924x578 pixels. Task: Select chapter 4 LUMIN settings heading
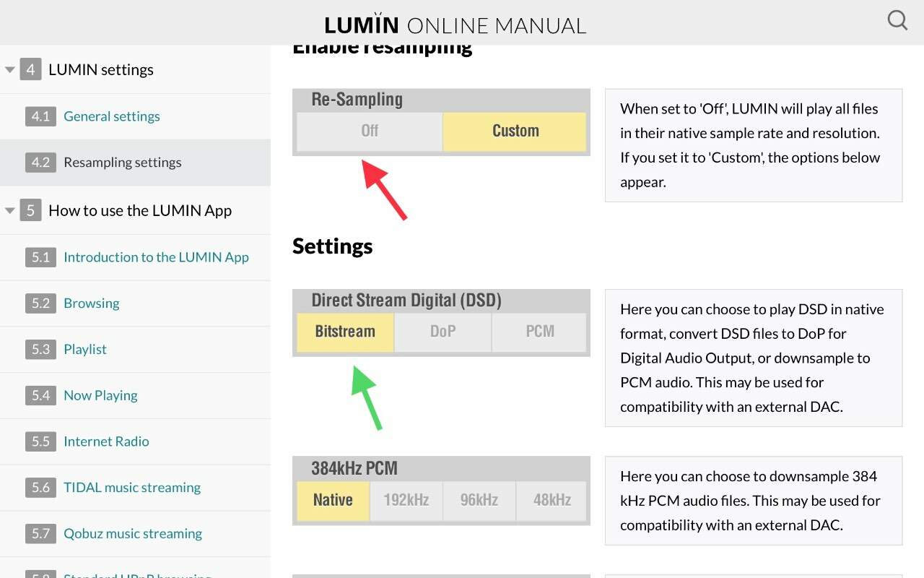(x=101, y=70)
